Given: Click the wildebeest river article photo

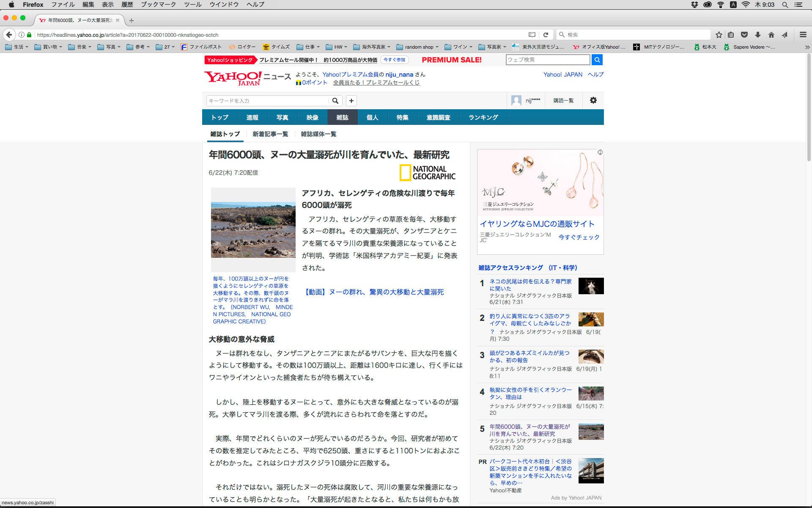Looking at the screenshot, I should coord(253,230).
